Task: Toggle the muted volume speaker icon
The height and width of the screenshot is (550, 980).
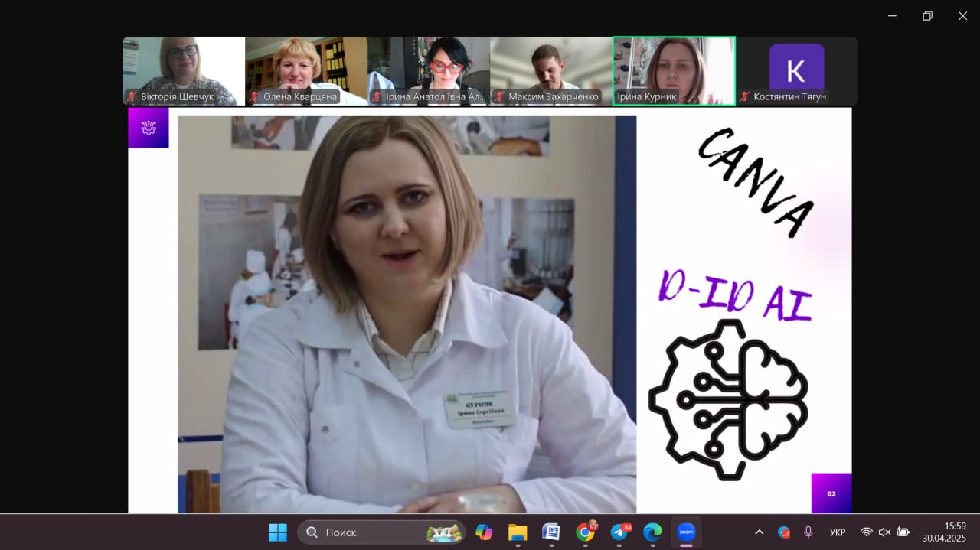Action: click(x=884, y=532)
